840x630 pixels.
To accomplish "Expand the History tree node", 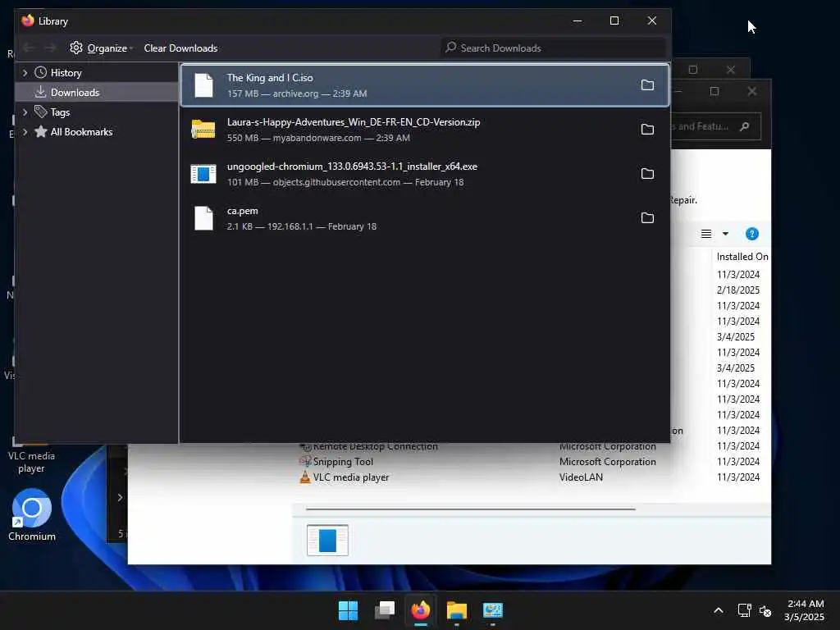I will pyautogui.click(x=25, y=72).
